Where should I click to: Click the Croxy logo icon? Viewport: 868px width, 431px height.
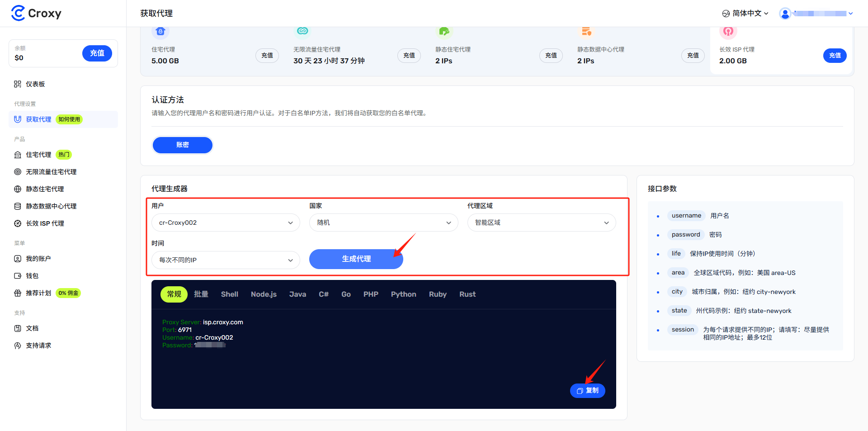[18, 13]
